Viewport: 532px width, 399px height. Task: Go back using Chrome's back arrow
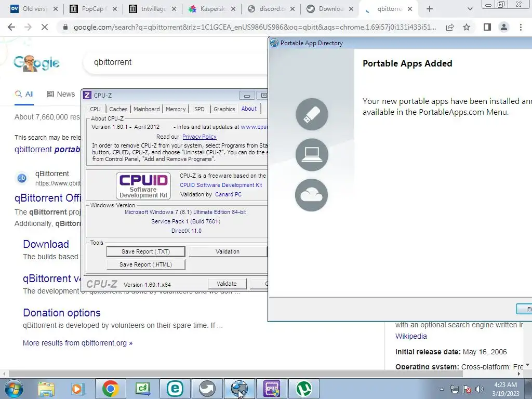pos(11,27)
